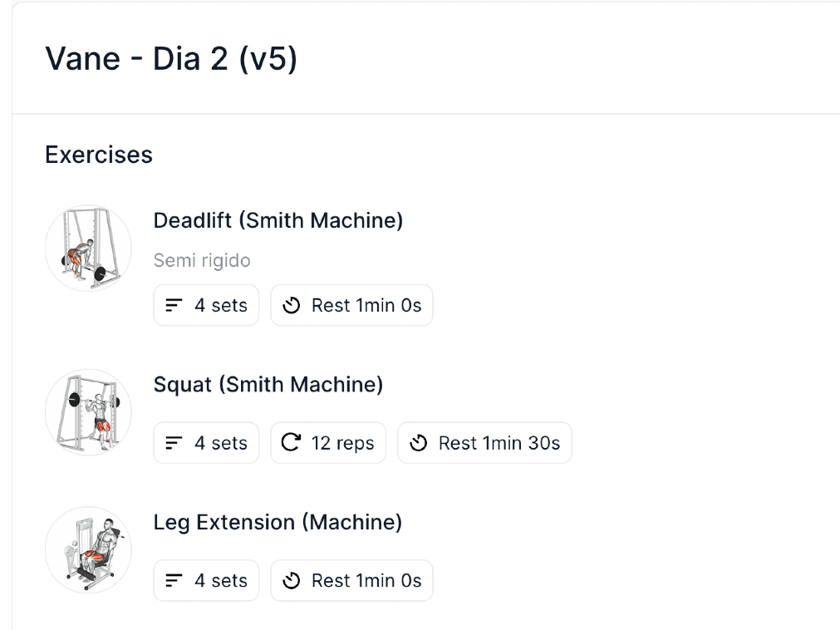Select the Rest 1min 0s chip for Deadlift

point(352,306)
